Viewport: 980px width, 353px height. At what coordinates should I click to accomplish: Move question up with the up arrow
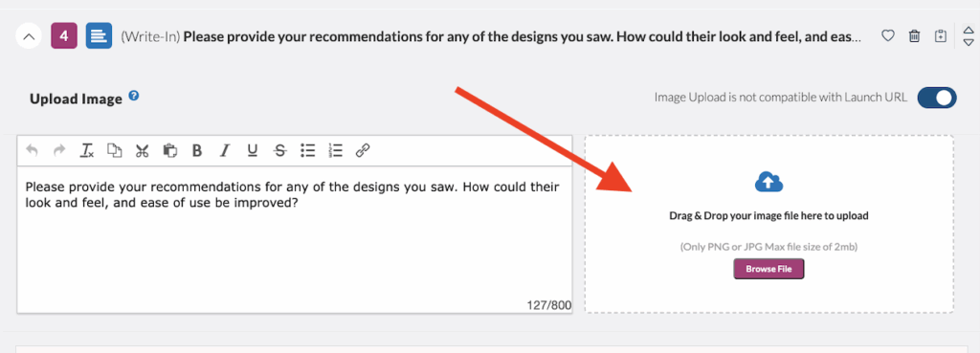[969, 30]
